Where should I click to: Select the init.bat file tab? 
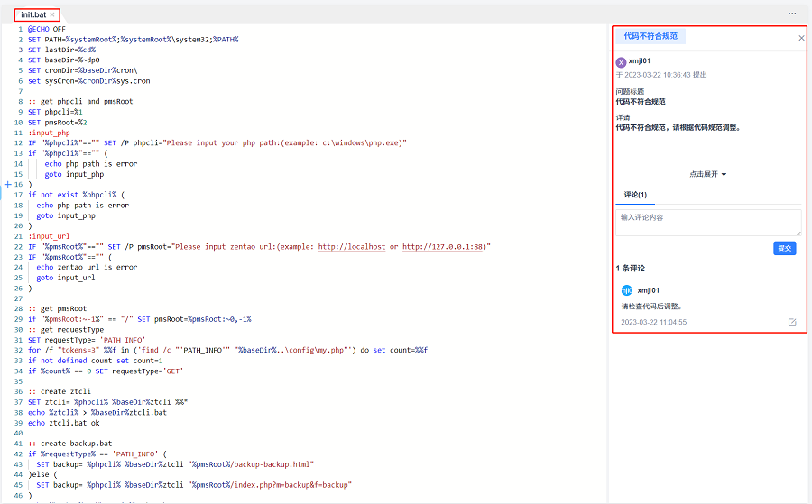tap(33, 14)
